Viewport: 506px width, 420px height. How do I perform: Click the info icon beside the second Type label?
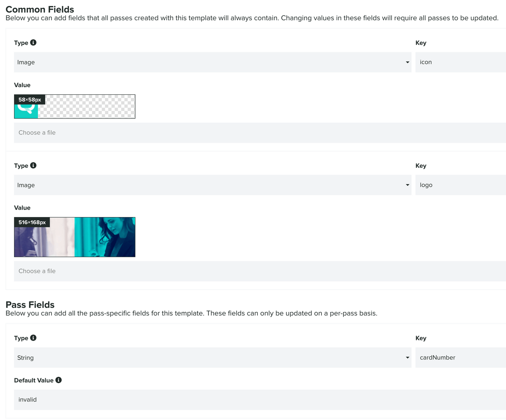pos(33,165)
